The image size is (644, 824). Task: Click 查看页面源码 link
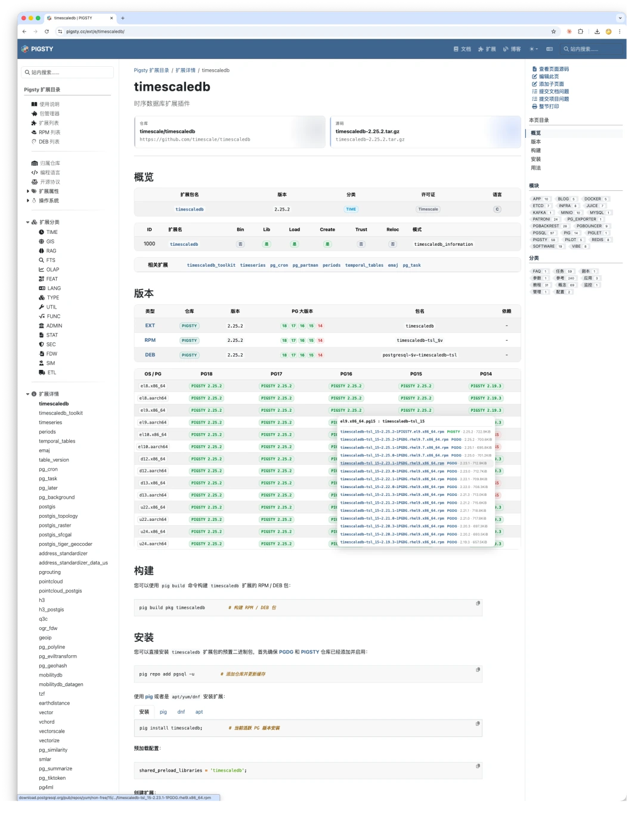coord(553,69)
